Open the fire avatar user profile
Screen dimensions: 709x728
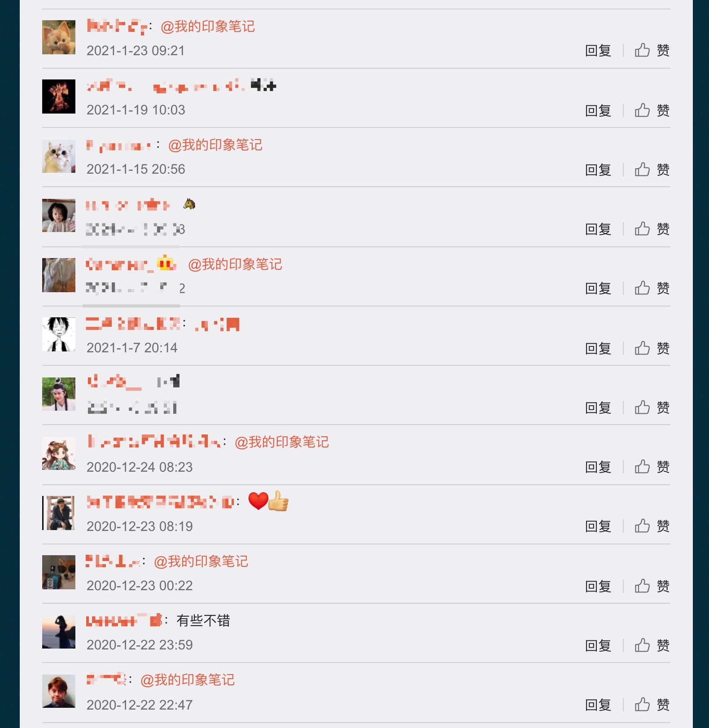59,96
